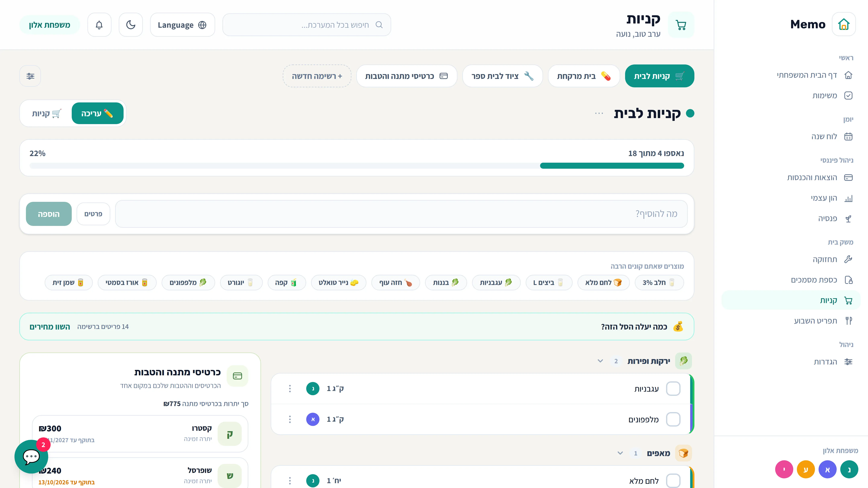
Task: Select the כרטיסי מתנה והטבות tab
Action: tap(406, 76)
